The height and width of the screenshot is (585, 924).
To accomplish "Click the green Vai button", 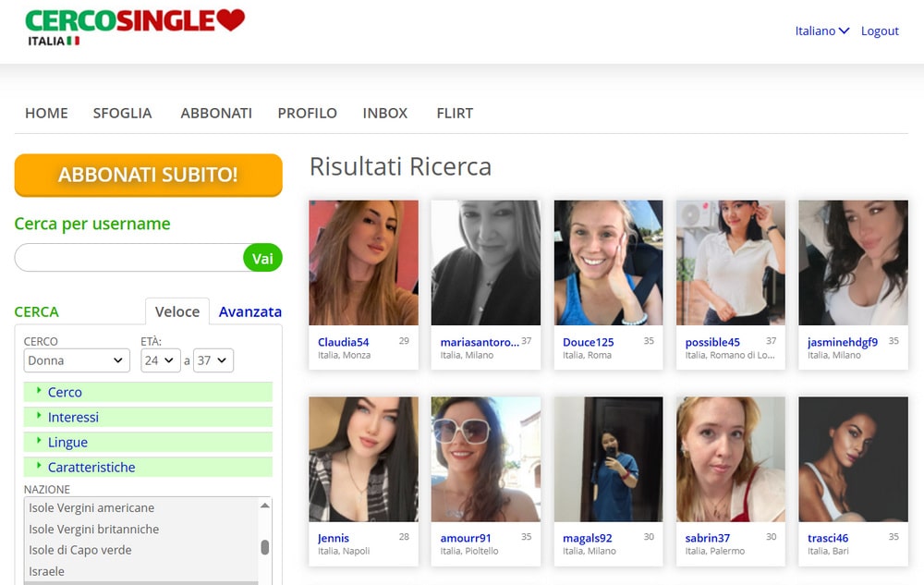I will pos(262,258).
